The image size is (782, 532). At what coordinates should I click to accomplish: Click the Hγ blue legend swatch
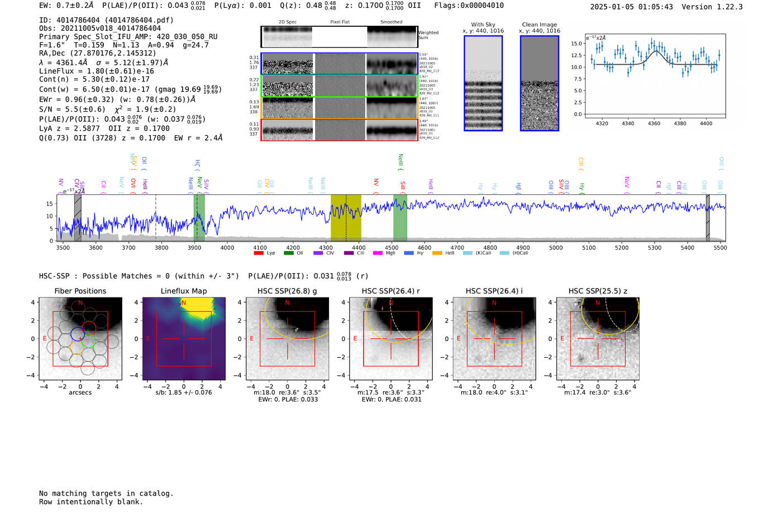(x=409, y=253)
